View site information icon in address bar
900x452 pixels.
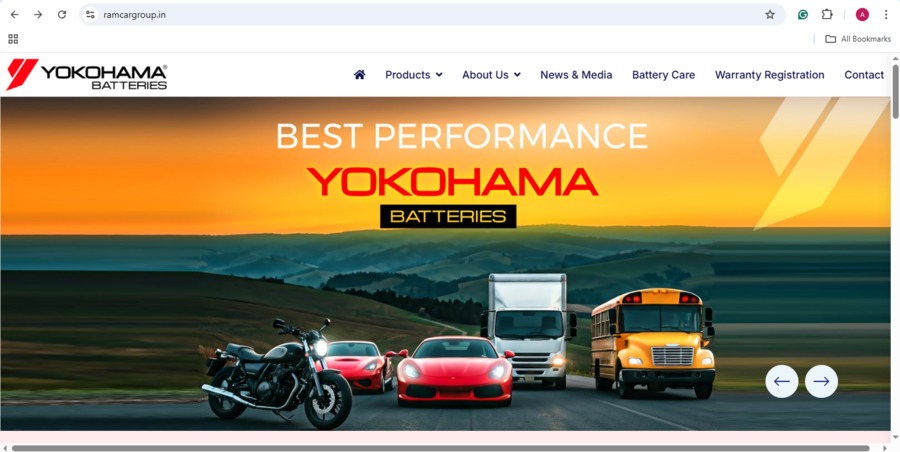90,14
